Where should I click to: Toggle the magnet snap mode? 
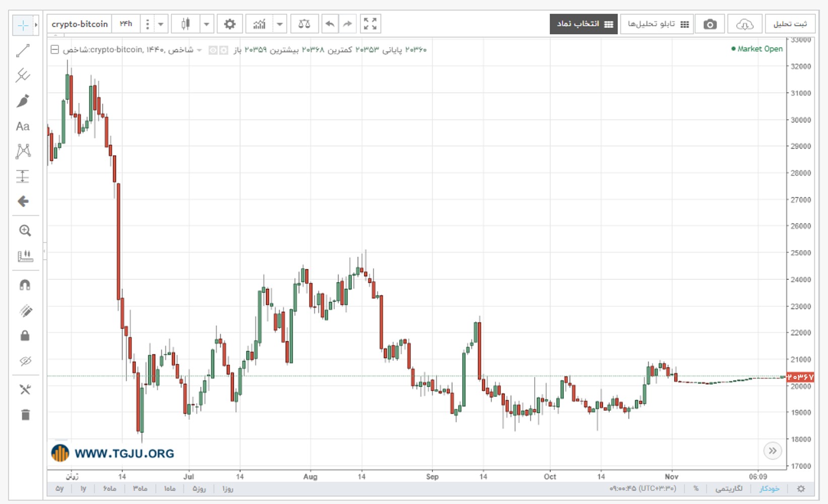(25, 285)
